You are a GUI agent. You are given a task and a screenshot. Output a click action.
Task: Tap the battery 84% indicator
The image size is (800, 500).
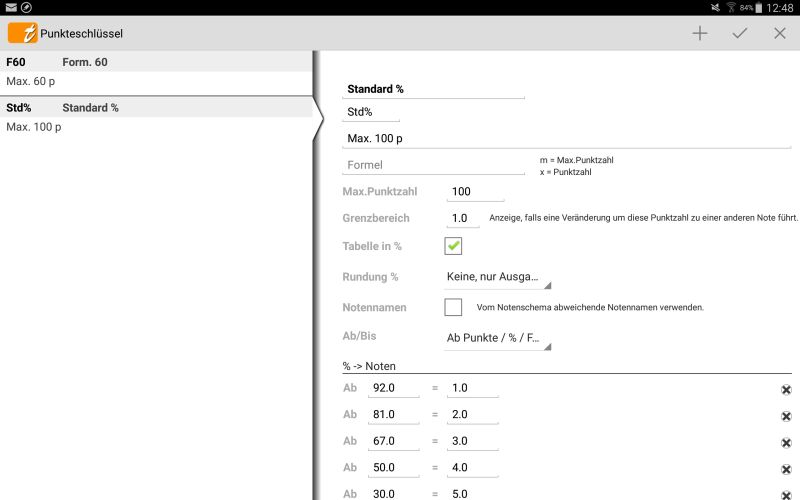pos(751,8)
